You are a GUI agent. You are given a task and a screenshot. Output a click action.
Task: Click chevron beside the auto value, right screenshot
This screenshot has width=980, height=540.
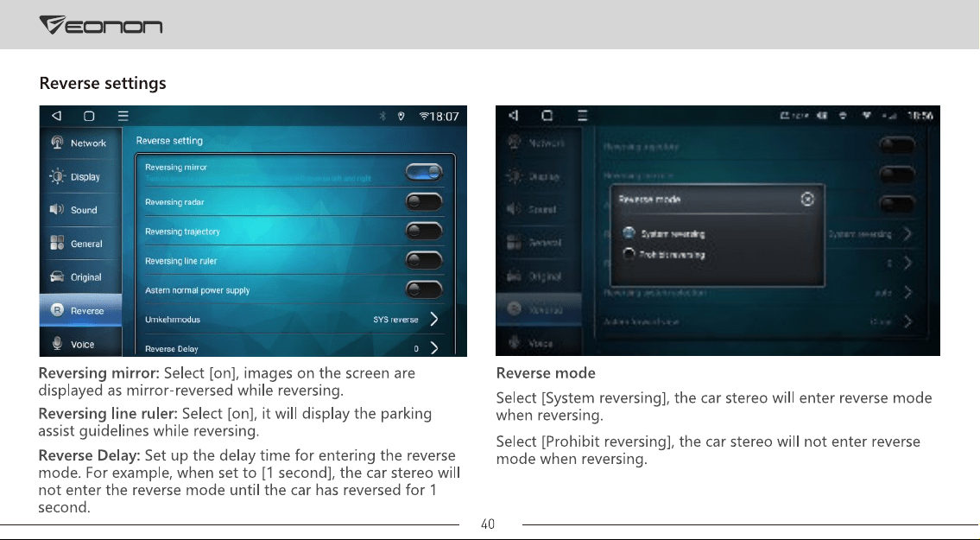[907, 292]
